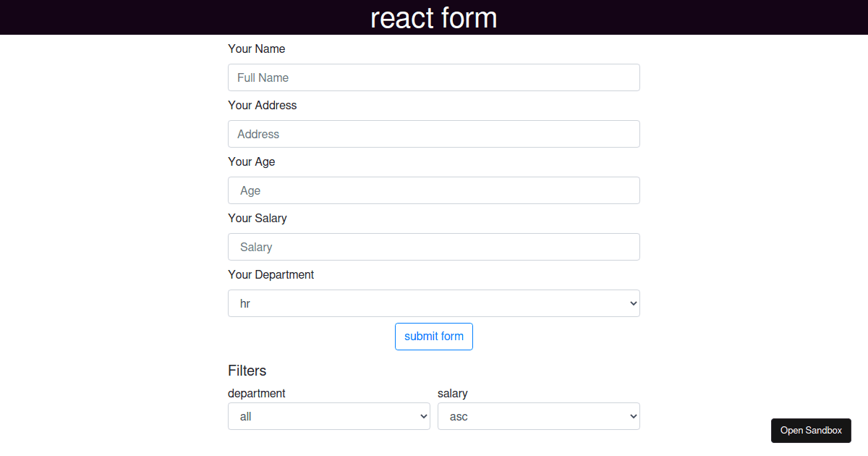
Task: Select the Age input field
Action: (434, 190)
